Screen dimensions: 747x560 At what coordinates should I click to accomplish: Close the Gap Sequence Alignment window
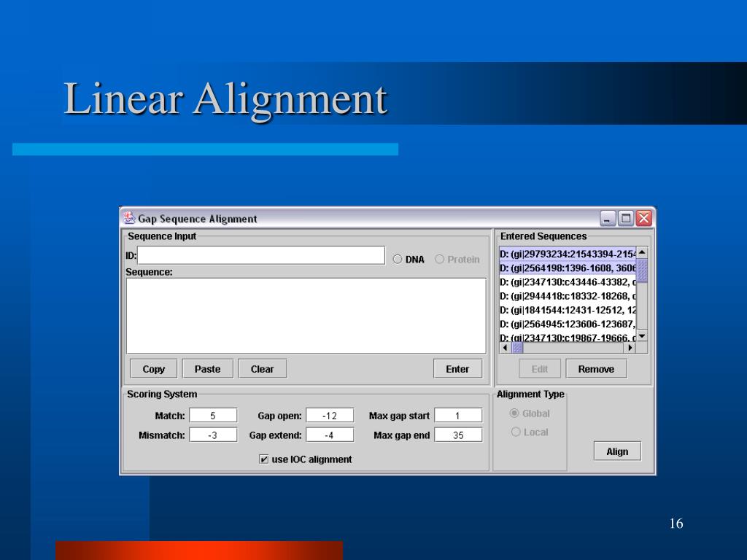click(643, 218)
